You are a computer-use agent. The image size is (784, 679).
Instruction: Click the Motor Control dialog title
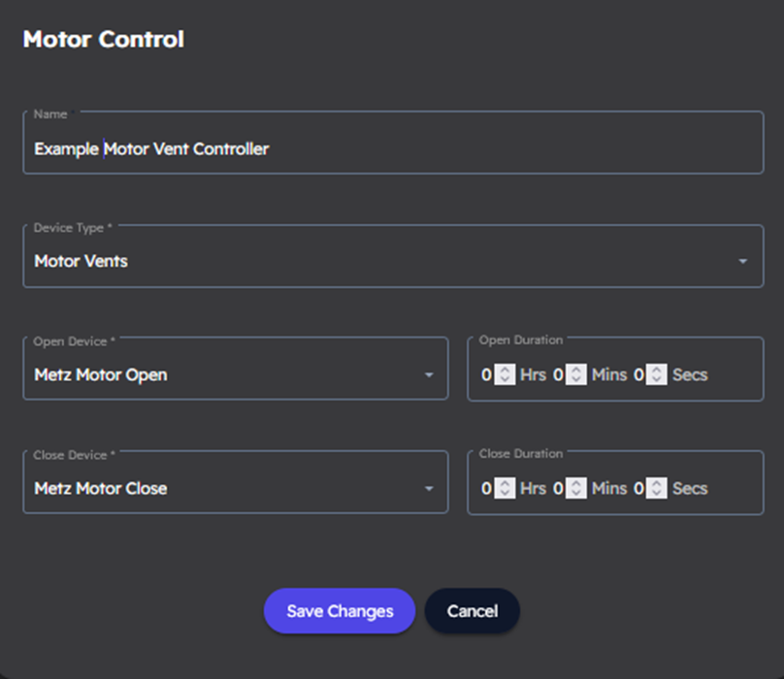(104, 40)
